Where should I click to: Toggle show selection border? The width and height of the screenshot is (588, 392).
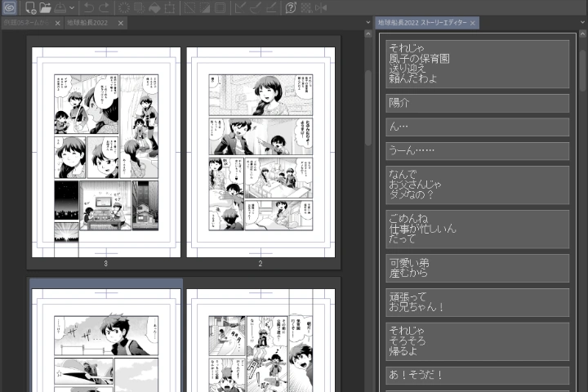pos(220,7)
